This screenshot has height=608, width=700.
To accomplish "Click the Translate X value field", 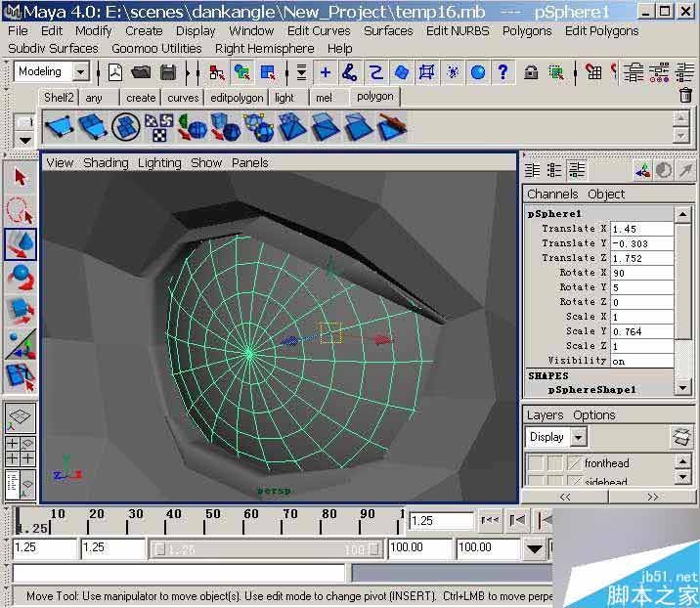I will click(x=641, y=229).
